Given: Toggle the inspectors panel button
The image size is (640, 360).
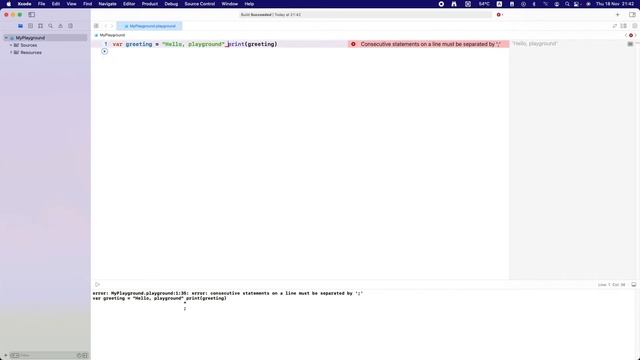Looking at the screenshot, I should click(632, 15).
